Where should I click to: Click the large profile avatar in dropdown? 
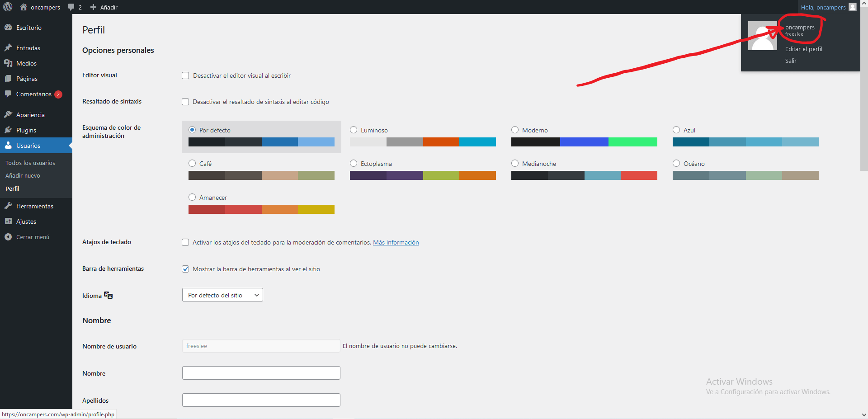coord(763,36)
